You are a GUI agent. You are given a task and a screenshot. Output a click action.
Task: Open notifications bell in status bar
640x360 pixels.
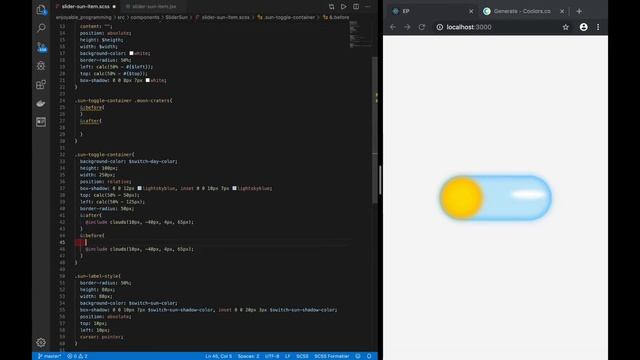369,356
